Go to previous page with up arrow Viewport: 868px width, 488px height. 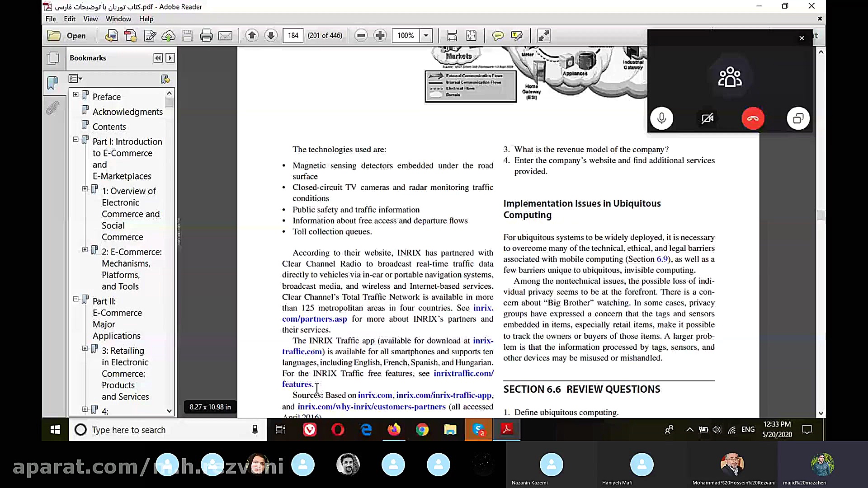[252, 35]
